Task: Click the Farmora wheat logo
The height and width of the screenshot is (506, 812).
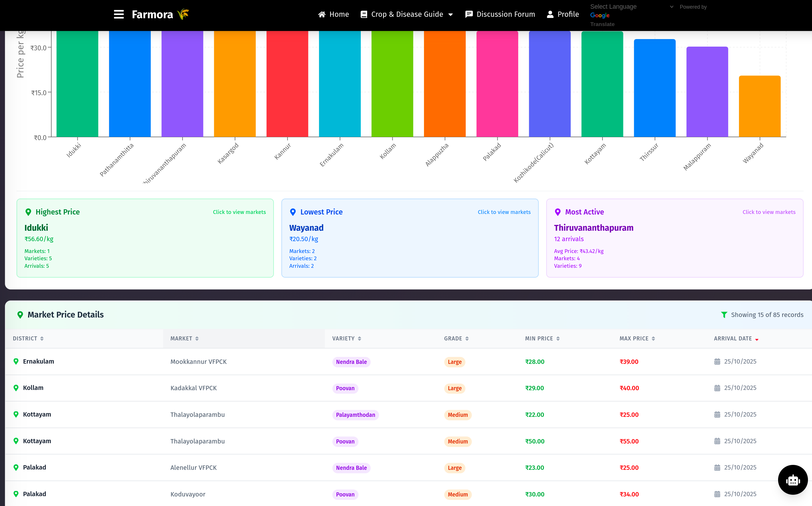Action: [183, 14]
